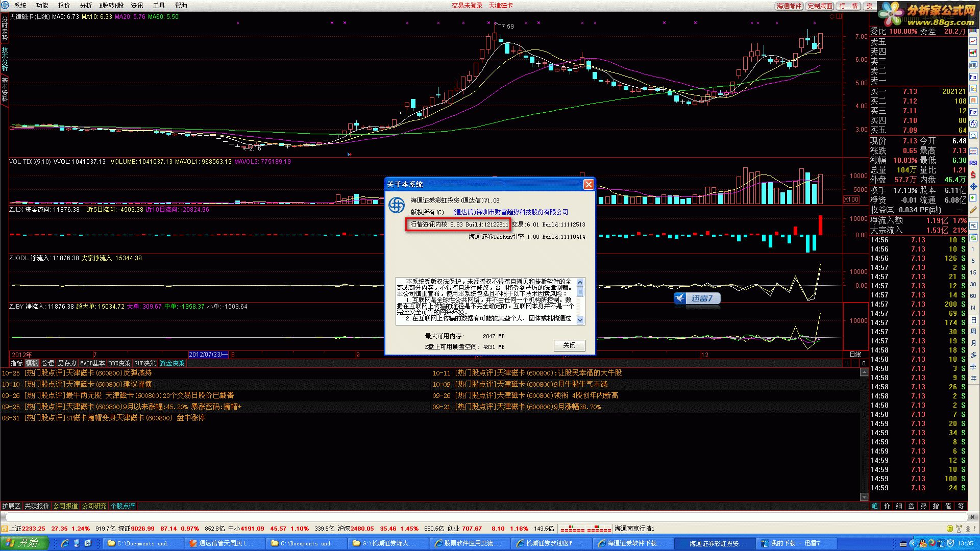Click the F5 chart switch icon

(973, 226)
